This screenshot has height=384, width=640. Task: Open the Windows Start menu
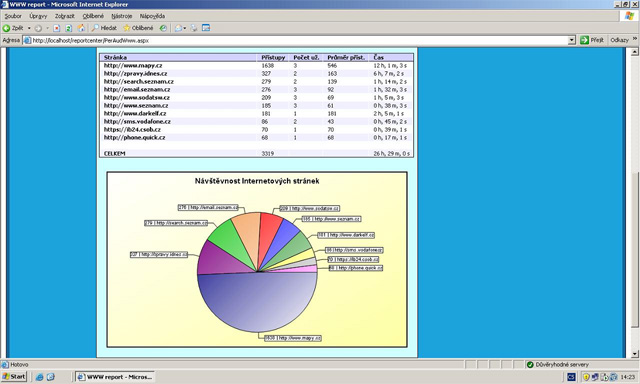click(14, 377)
